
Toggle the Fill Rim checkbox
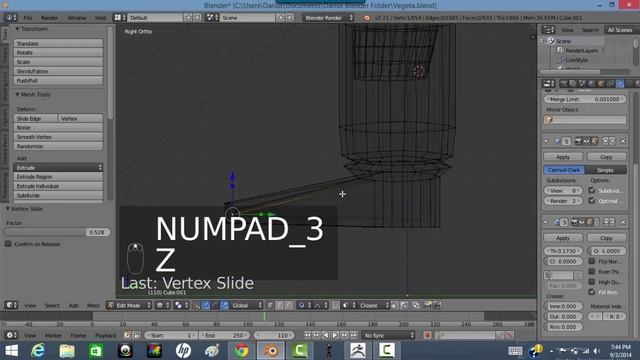pyautogui.click(x=591, y=291)
